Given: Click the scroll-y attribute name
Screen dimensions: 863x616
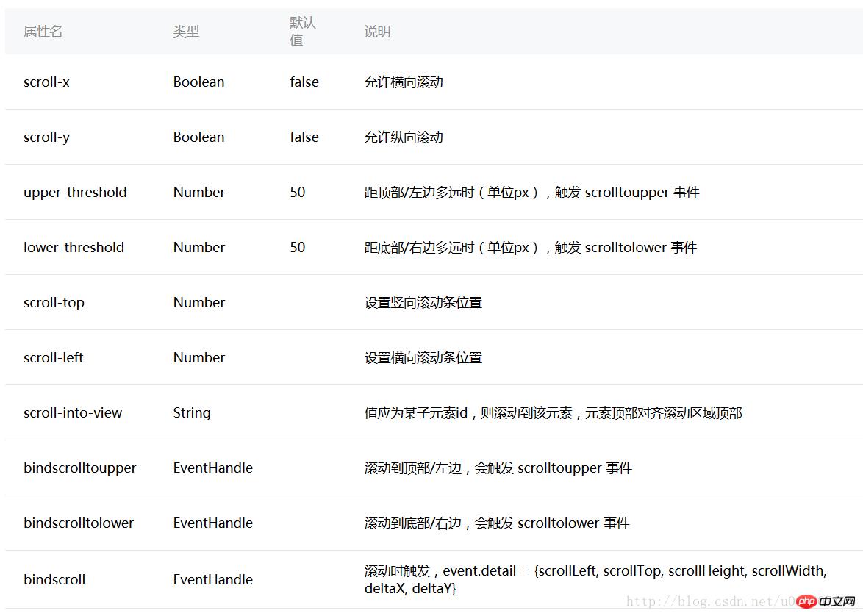Looking at the screenshot, I should tap(46, 137).
